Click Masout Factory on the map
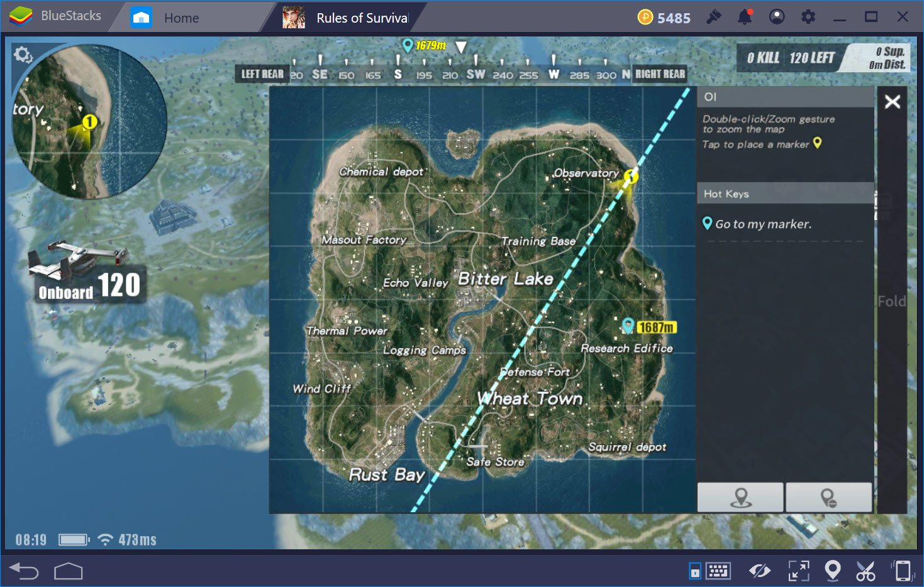 pyautogui.click(x=364, y=239)
